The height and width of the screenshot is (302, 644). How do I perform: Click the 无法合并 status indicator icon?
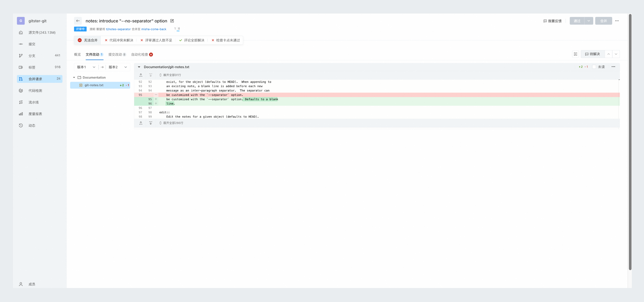pyautogui.click(x=80, y=40)
